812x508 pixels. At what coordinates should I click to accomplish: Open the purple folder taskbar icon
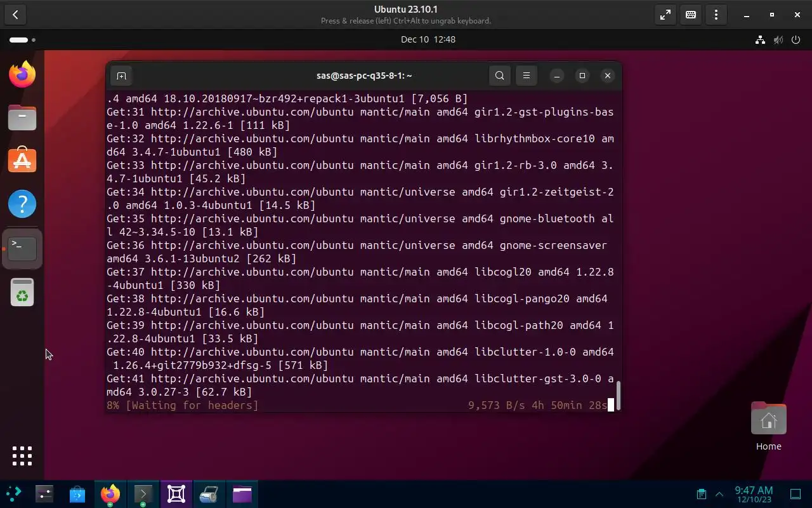coord(242,494)
